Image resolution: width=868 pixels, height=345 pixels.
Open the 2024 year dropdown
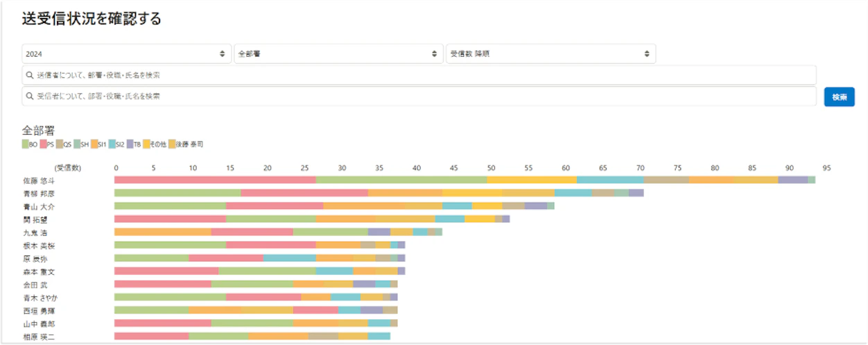click(125, 53)
